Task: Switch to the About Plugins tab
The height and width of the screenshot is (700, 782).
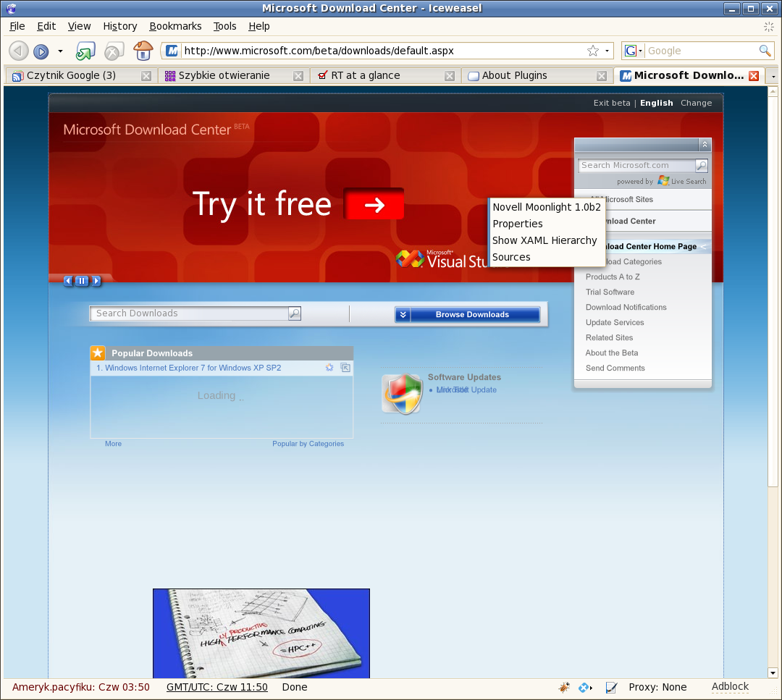Action: pos(537,75)
